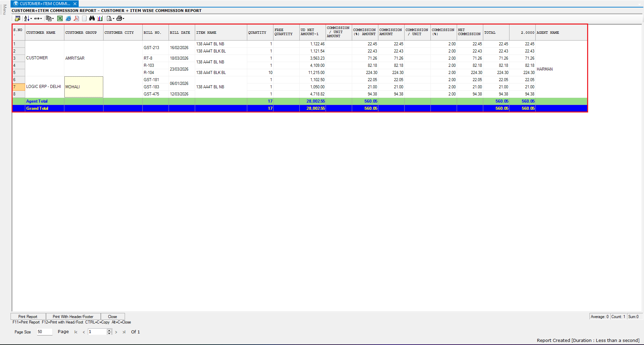Click the Print Report button
The height and width of the screenshot is (345, 644).
coord(28,316)
